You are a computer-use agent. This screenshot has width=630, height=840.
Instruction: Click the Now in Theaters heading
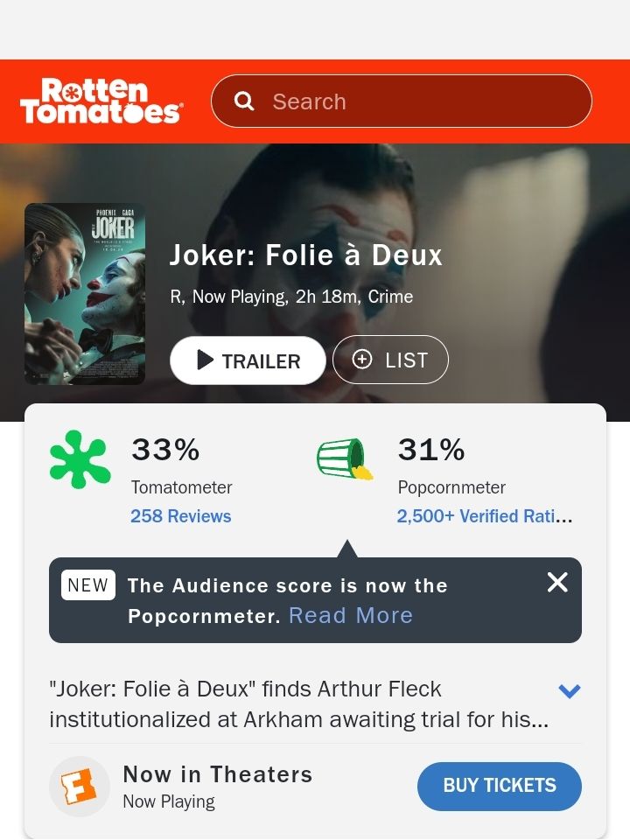[x=218, y=774]
